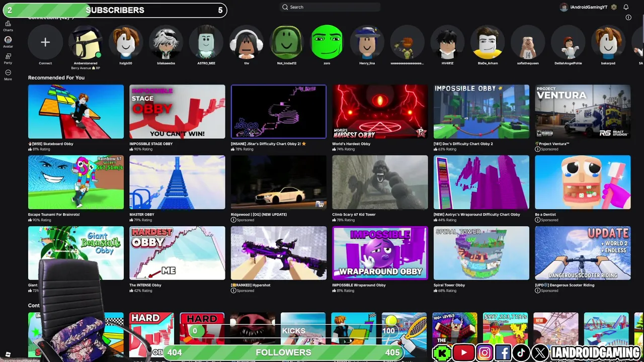Open the iAndroidGamingYT profile avatar
Screen dimensions: 644x362
click(x=564, y=7)
